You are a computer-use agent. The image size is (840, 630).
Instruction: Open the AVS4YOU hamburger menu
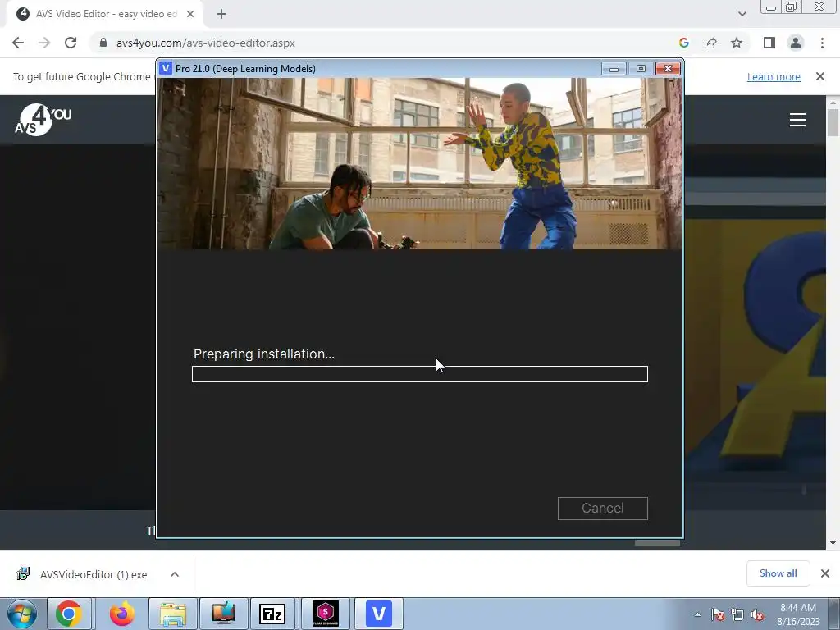point(797,120)
